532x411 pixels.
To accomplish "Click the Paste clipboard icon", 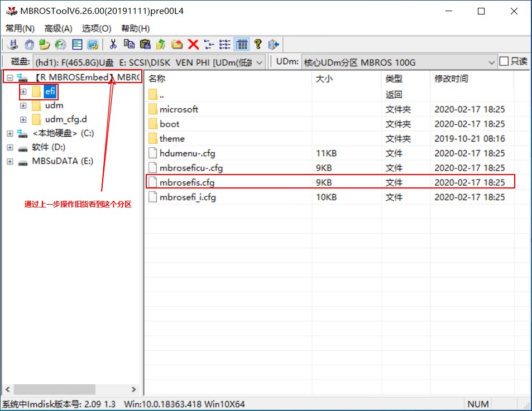I will click(145, 45).
